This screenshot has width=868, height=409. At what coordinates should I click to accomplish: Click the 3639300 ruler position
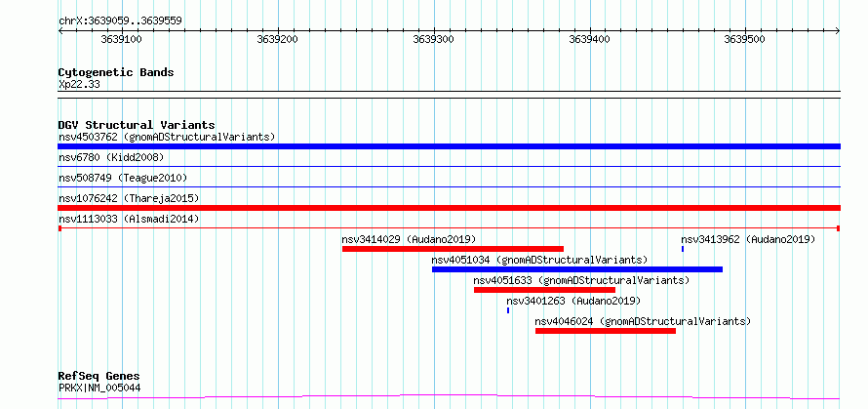(x=434, y=39)
